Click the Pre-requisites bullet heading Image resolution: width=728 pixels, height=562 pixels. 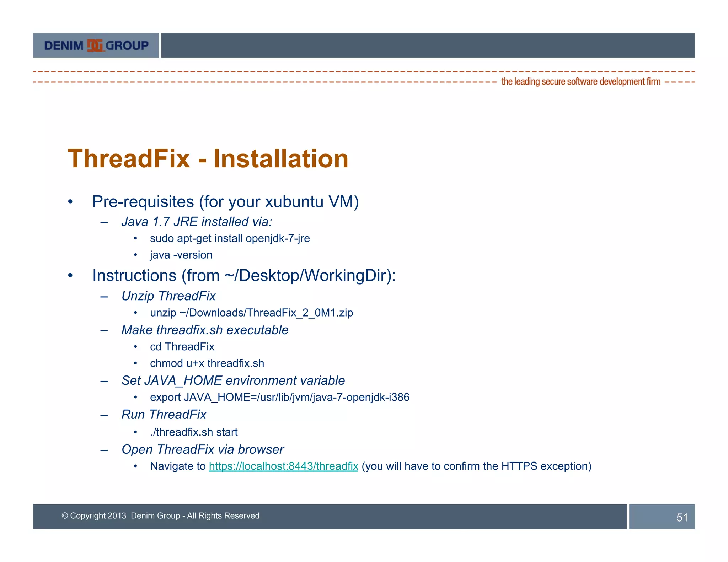coord(225,202)
